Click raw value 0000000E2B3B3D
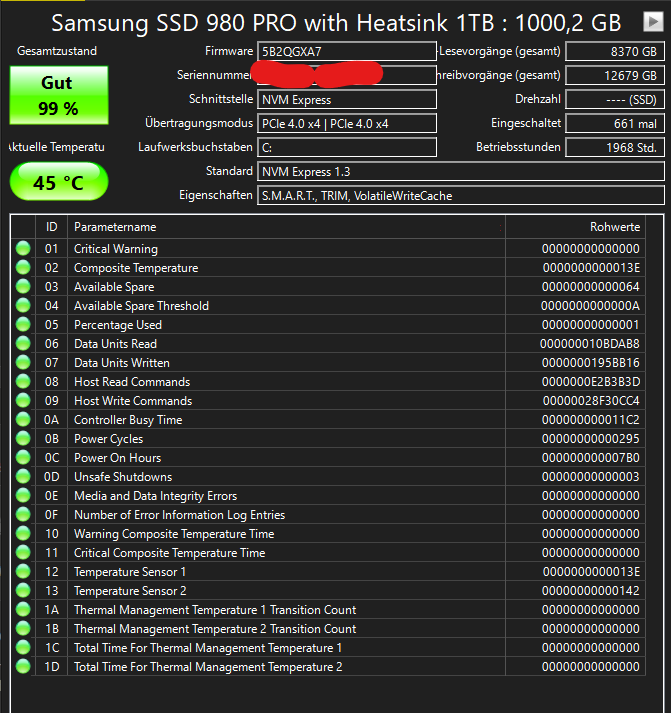 click(x=591, y=382)
